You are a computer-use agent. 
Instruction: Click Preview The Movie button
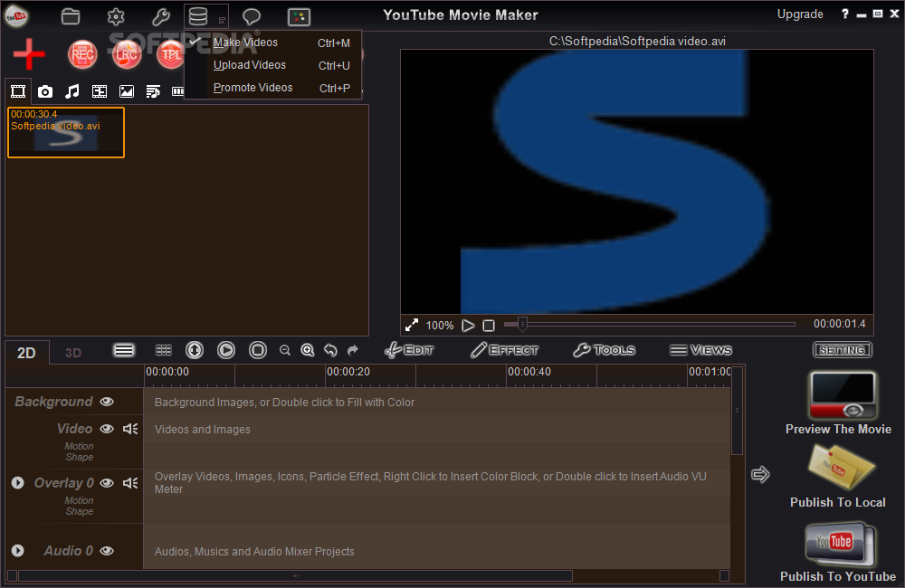(838, 403)
